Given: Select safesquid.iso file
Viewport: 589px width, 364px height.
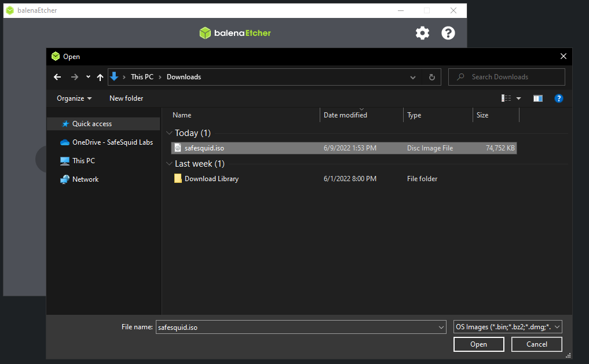Looking at the screenshot, I should tap(343, 148).
